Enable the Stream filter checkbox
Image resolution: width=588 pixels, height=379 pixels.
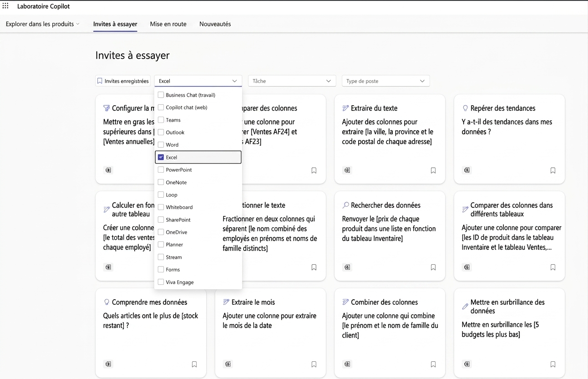click(161, 257)
